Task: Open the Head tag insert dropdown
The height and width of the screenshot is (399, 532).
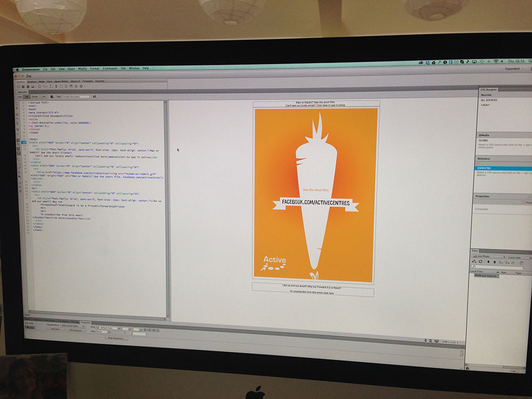Action: tap(47, 87)
